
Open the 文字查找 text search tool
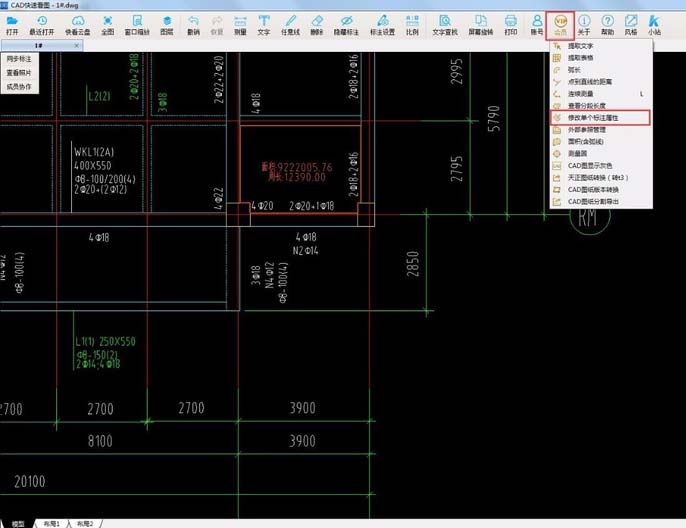[445, 25]
